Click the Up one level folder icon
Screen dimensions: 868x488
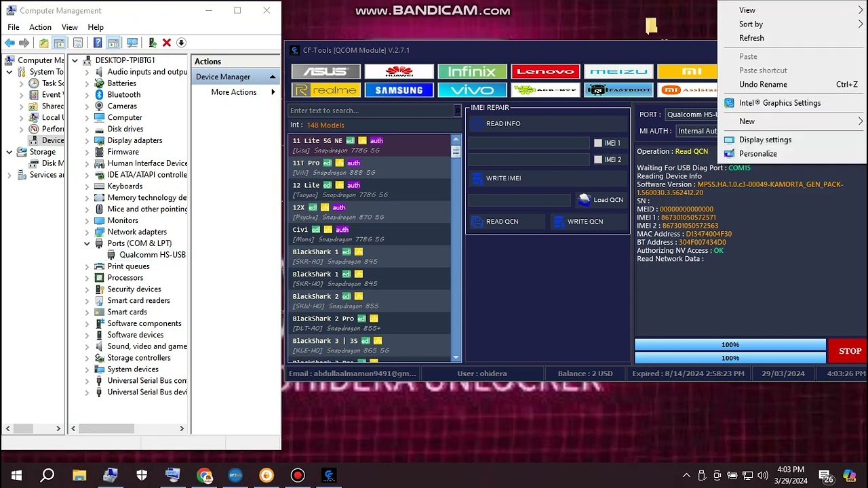43,43
